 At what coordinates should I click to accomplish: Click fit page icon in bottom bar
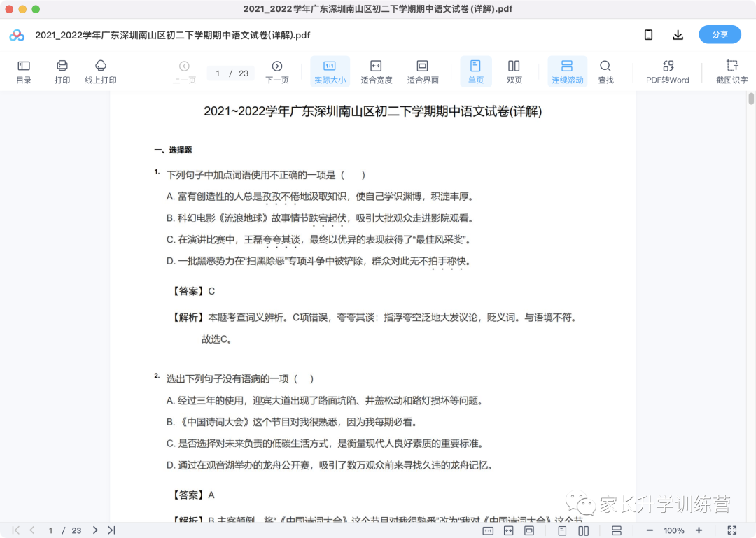(529, 531)
